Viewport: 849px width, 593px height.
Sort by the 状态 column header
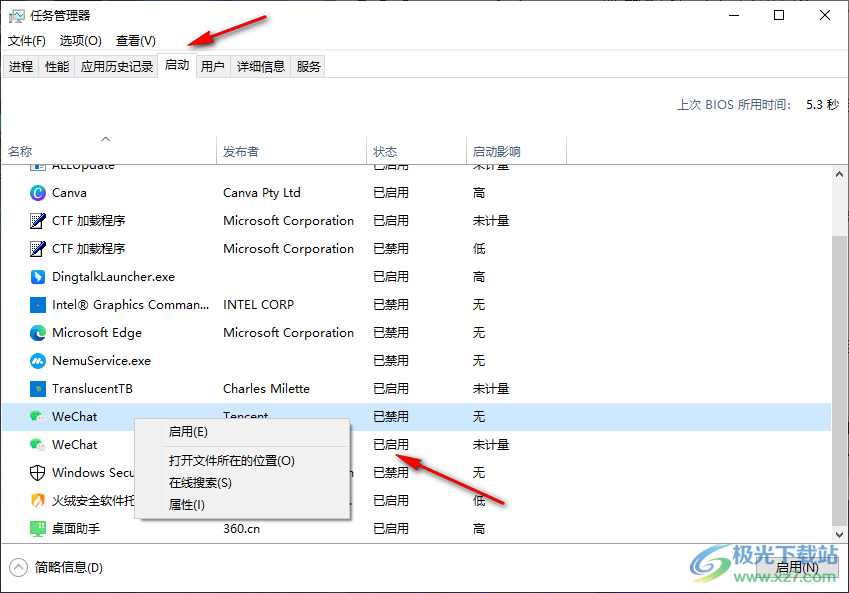coord(416,149)
